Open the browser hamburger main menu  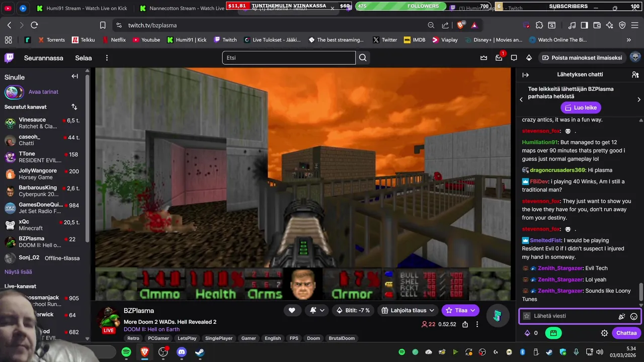(635, 25)
